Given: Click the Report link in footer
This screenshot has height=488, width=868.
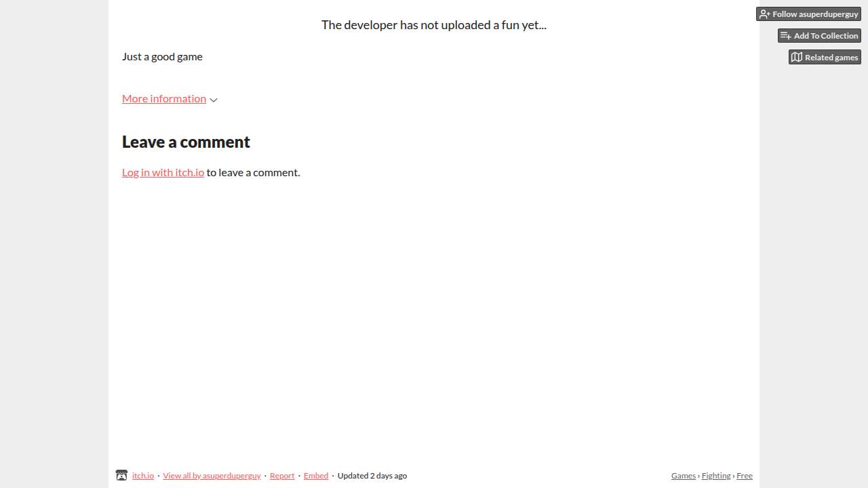Looking at the screenshot, I should point(282,476).
